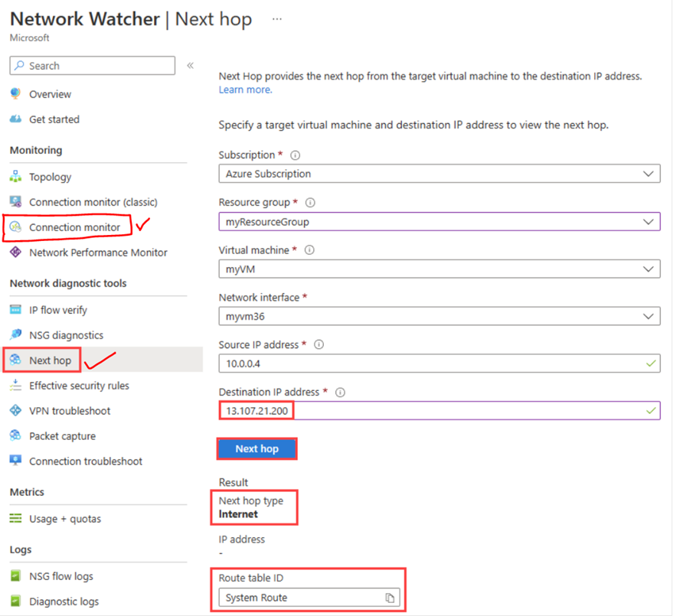673x616 pixels.
Task: Open Get started in the sidebar
Action: (54, 119)
